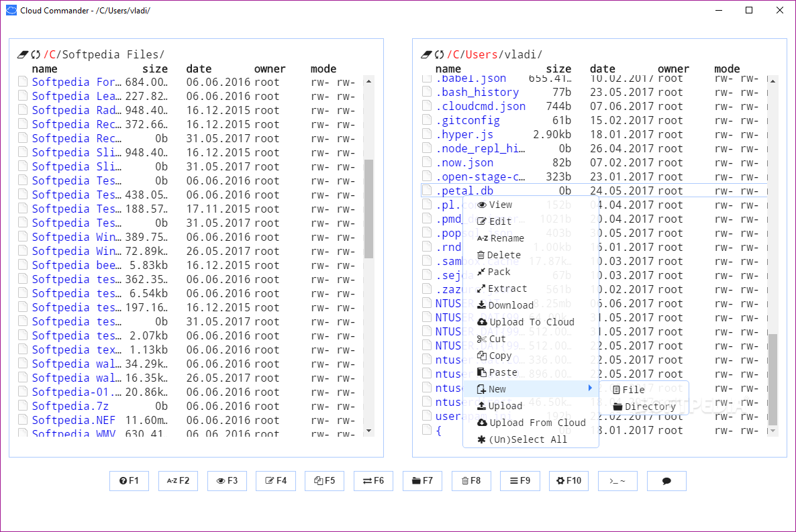Click left panel scrollbar thumb
The height and width of the screenshot is (532, 796).
[x=369, y=209]
